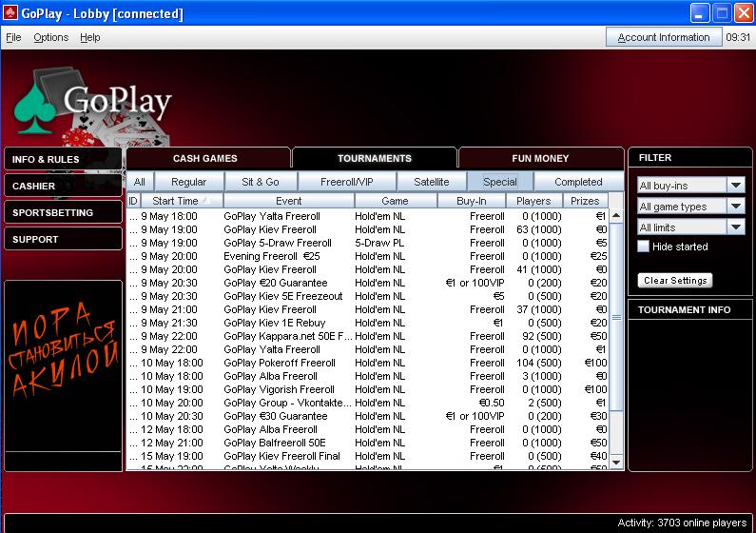This screenshot has height=533, width=756.
Task: Select the Completed sub-tab
Action: [578, 182]
